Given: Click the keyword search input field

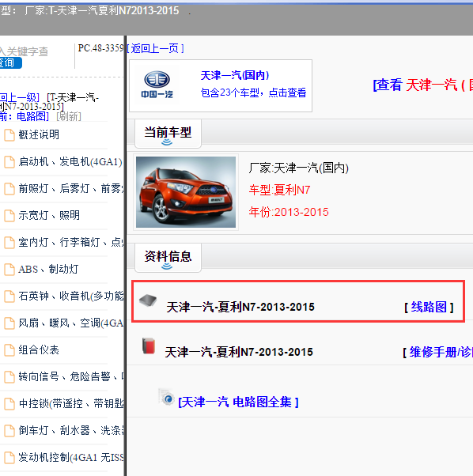Looking at the screenshot, I should [x=25, y=51].
